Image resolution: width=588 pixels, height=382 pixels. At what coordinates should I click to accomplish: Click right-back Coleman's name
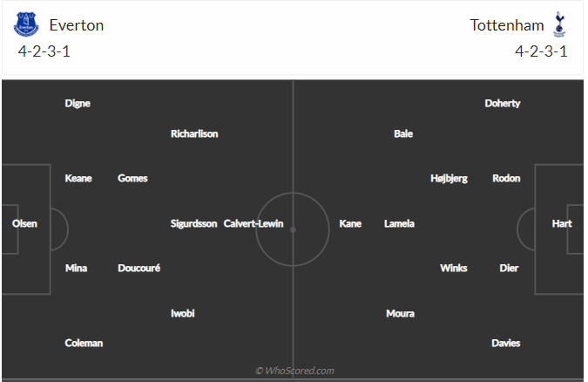click(84, 343)
